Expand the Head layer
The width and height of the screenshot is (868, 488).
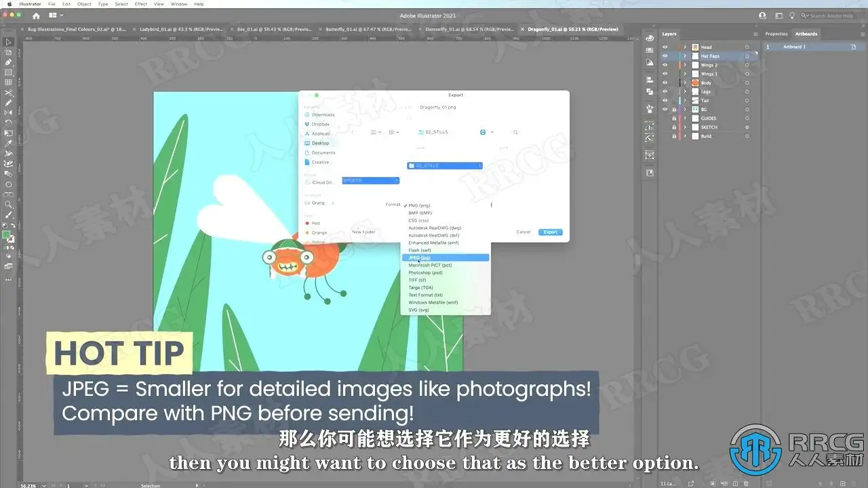[x=685, y=47]
